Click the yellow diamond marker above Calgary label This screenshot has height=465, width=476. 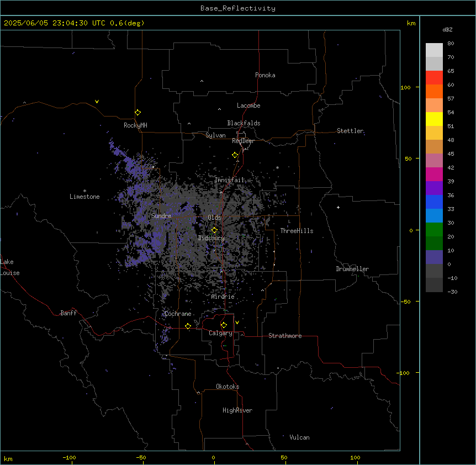click(x=224, y=325)
